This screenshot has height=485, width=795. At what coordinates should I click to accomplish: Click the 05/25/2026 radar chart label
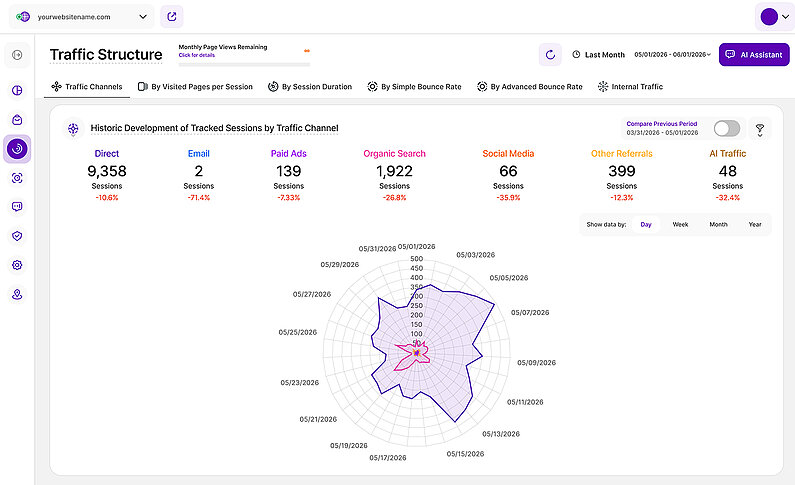click(298, 332)
